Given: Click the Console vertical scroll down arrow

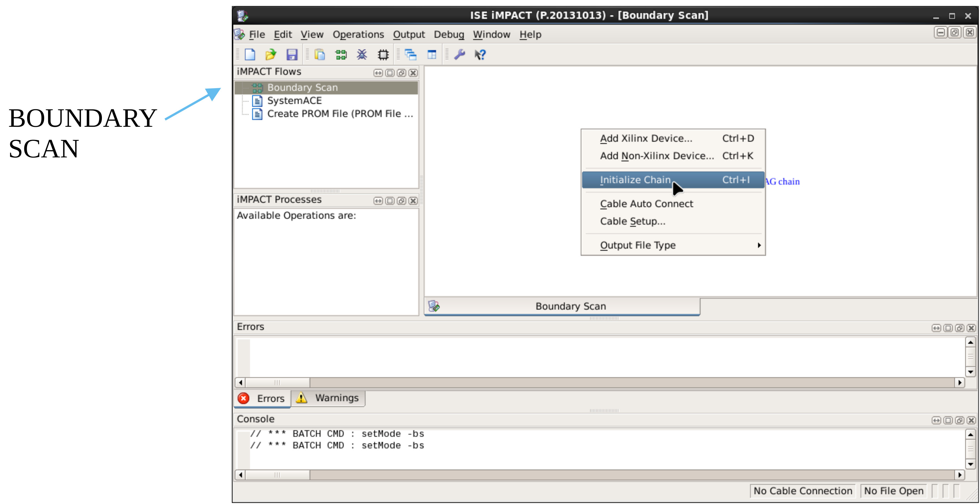Looking at the screenshot, I should pyautogui.click(x=970, y=464).
